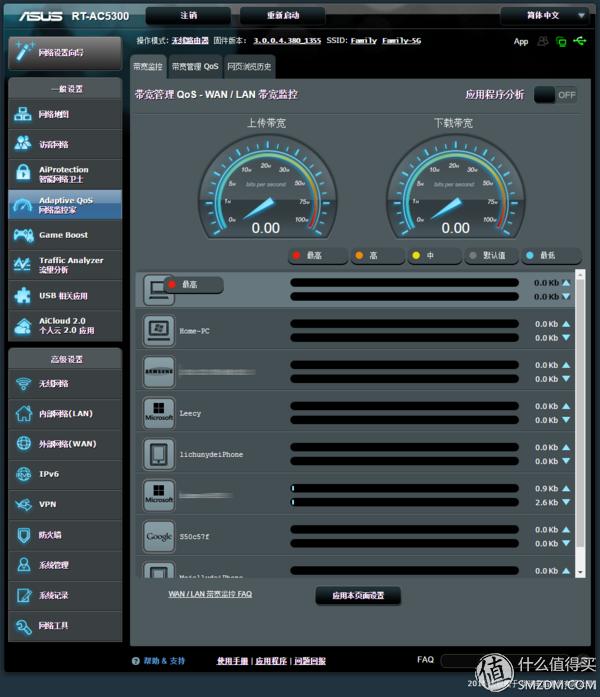Click the AiProtection sidebar icon
The image size is (600, 697).
(x=24, y=174)
